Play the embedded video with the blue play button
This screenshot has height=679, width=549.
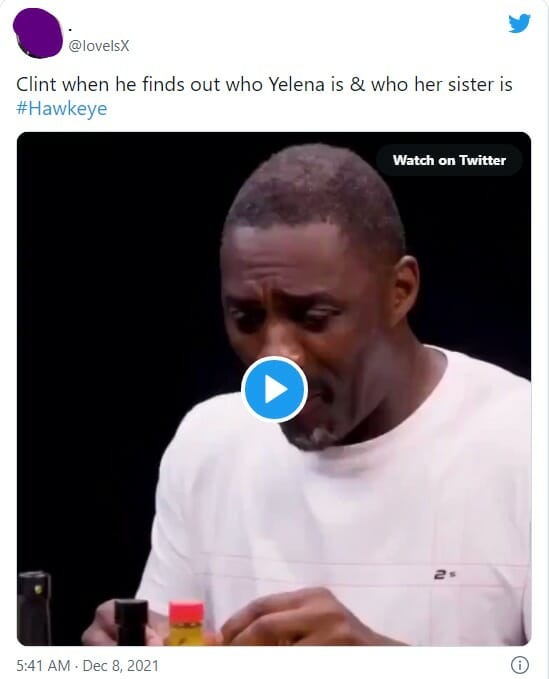[x=274, y=389]
